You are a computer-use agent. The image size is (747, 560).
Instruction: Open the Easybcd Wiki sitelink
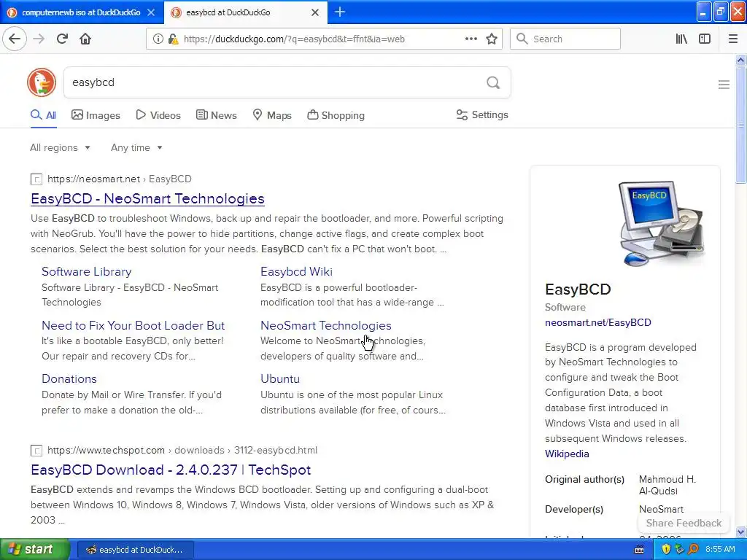click(296, 271)
